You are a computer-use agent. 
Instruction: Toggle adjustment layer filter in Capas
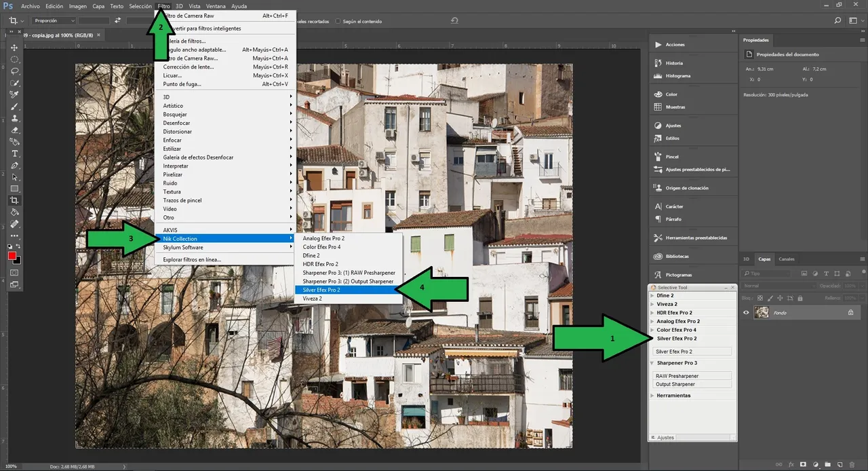pyautogui.click(x=814, y=274)
